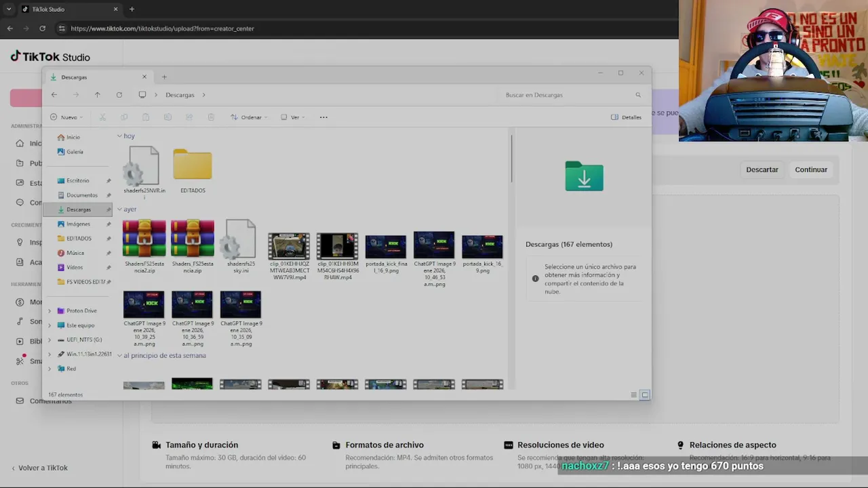Select video clip_01KEHH93M...RHAW.mp4

[337, 256]
